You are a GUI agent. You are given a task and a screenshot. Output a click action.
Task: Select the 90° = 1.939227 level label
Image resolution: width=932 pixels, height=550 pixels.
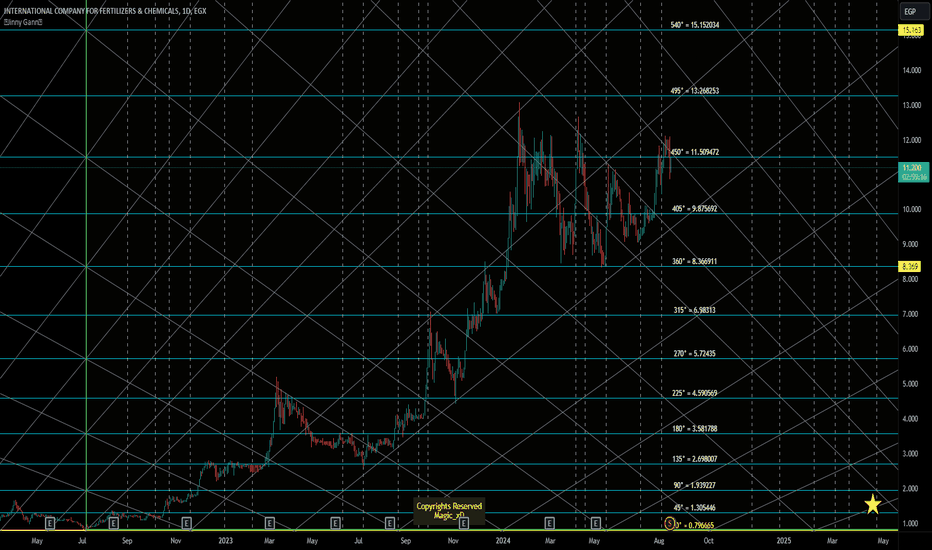[694, 485]
